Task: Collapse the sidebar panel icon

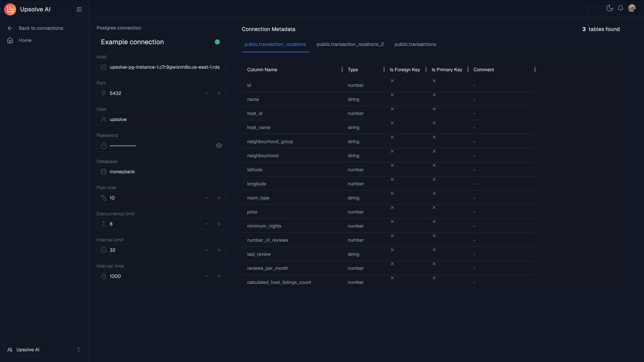Action: click(x=79, y=10)
